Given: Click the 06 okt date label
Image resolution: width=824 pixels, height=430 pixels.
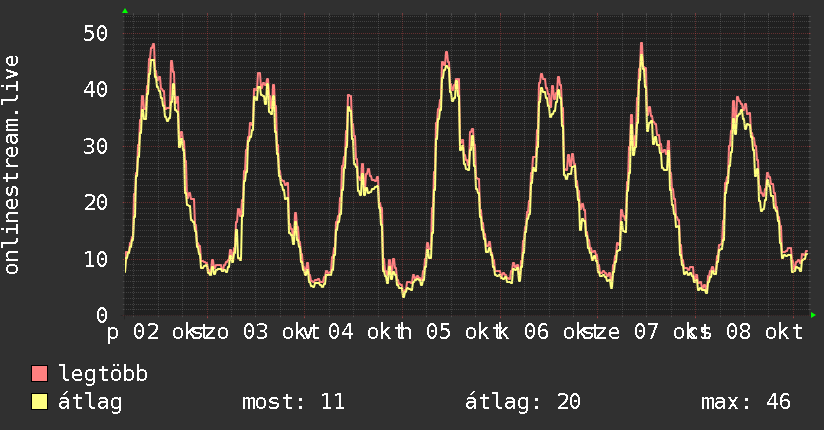Looking at the screenshot, I should click(559, 332).
